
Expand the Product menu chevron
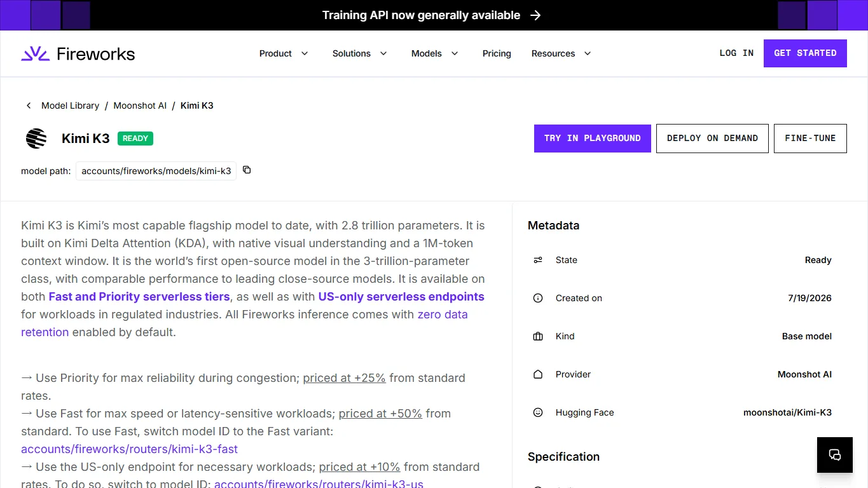coord(305,53)
